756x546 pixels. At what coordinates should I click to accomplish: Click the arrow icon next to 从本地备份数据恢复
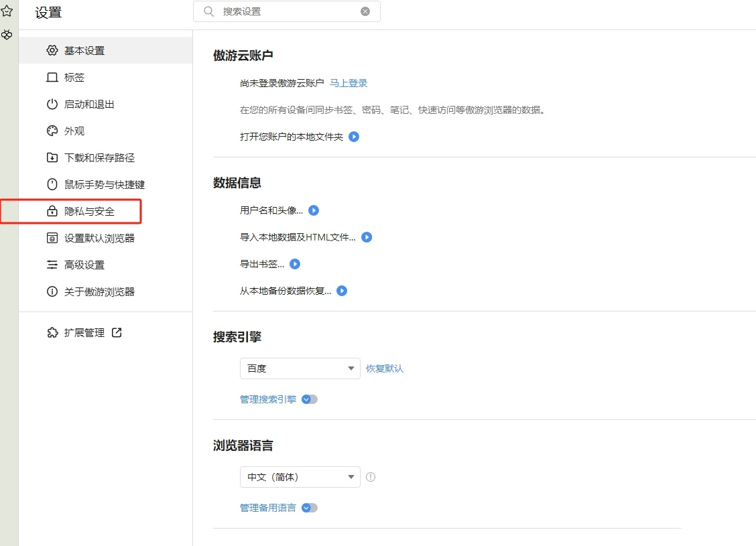[342, 291]
